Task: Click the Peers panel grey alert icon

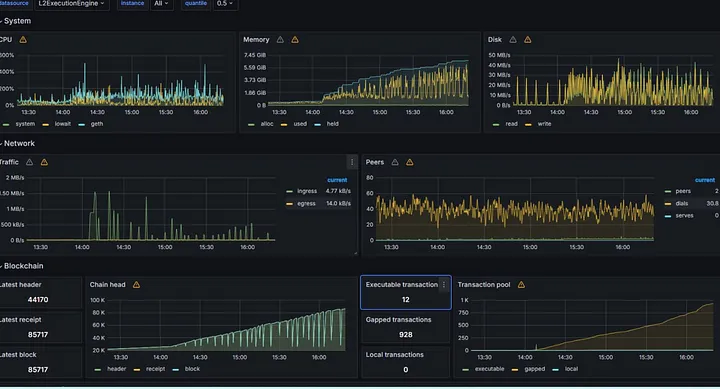Action: pyautogui.click(x=395, y=162)
